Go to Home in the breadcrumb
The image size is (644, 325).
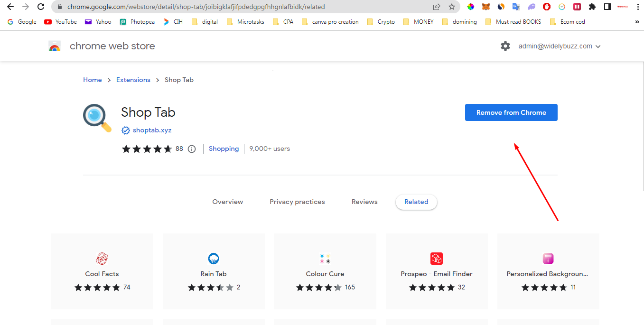93,80
